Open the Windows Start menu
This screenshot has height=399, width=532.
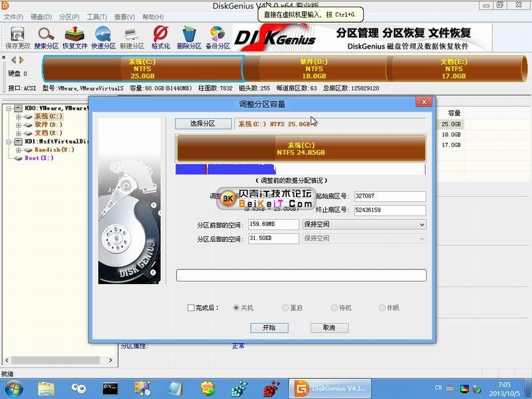pyautogui.click(x=13, y=389)
